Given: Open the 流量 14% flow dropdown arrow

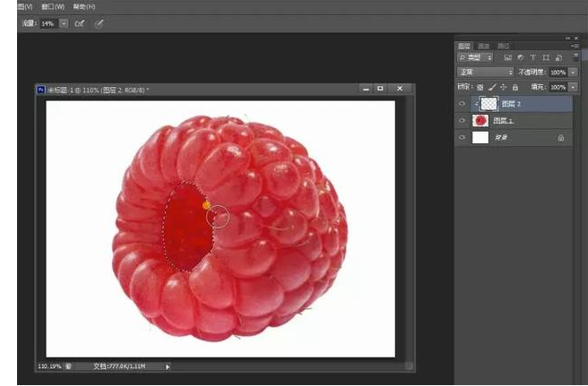Looking at the screenshot, I should 64,23.
